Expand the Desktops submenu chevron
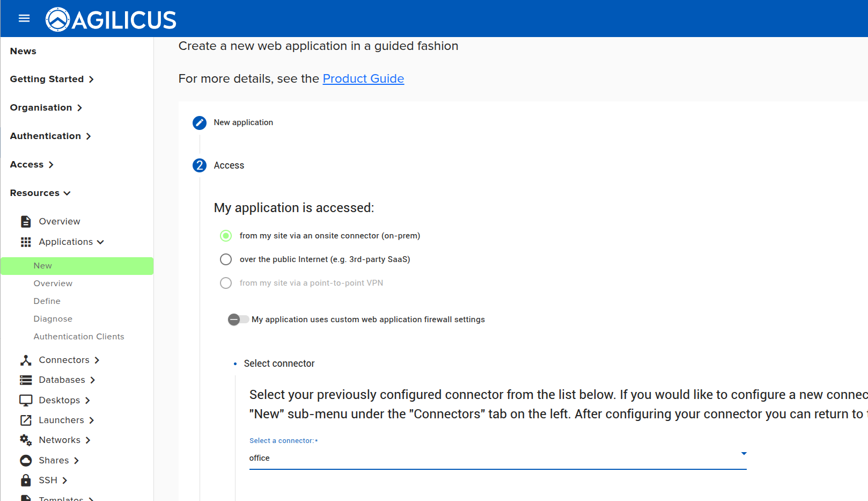Viewport: 868px width, 501px height. [x=87, y=401]
